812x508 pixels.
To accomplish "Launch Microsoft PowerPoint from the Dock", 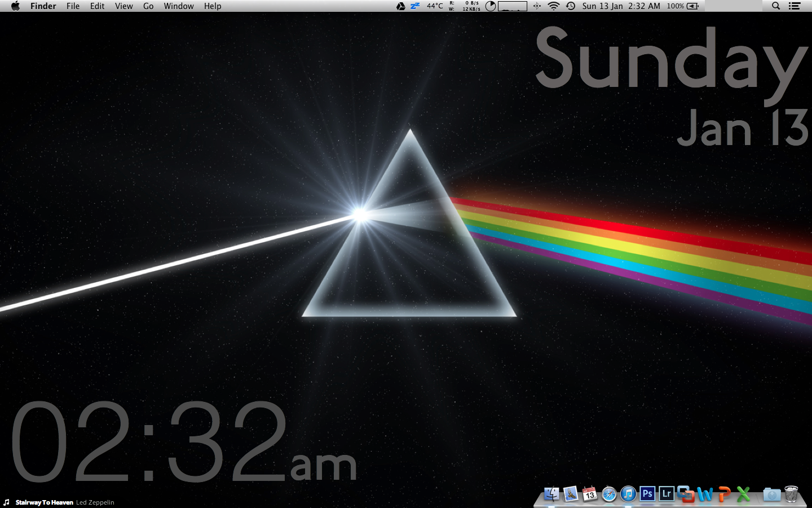I will (x=724, y=494).
